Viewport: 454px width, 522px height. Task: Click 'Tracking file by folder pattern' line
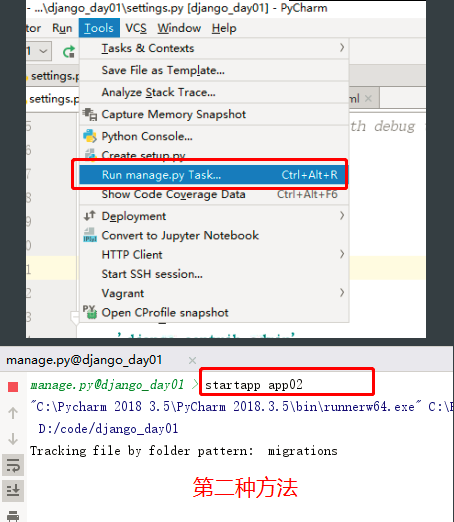(184, 451)
